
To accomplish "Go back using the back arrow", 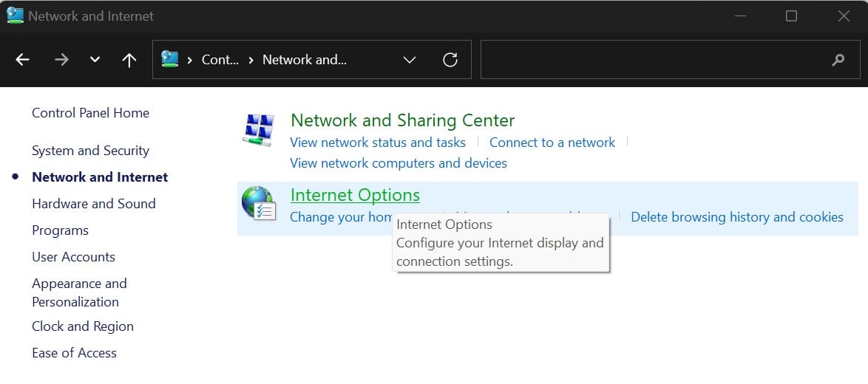I will click(x=22, y=60).
